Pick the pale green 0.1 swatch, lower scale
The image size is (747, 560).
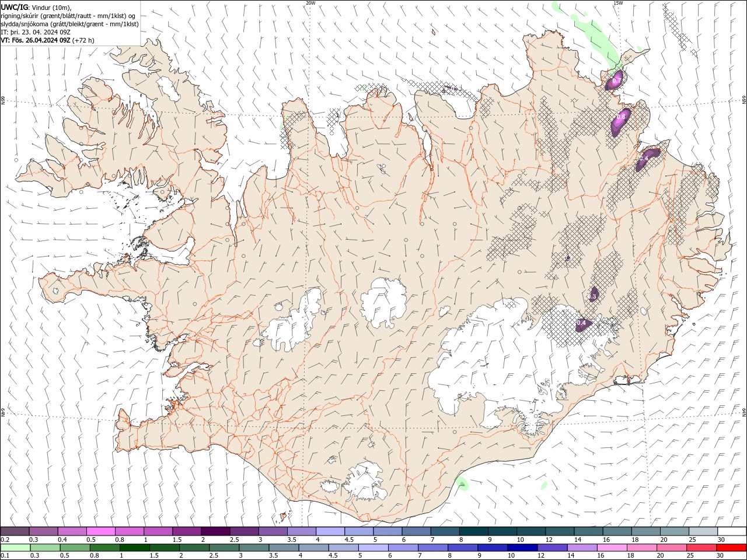[16, 548]
